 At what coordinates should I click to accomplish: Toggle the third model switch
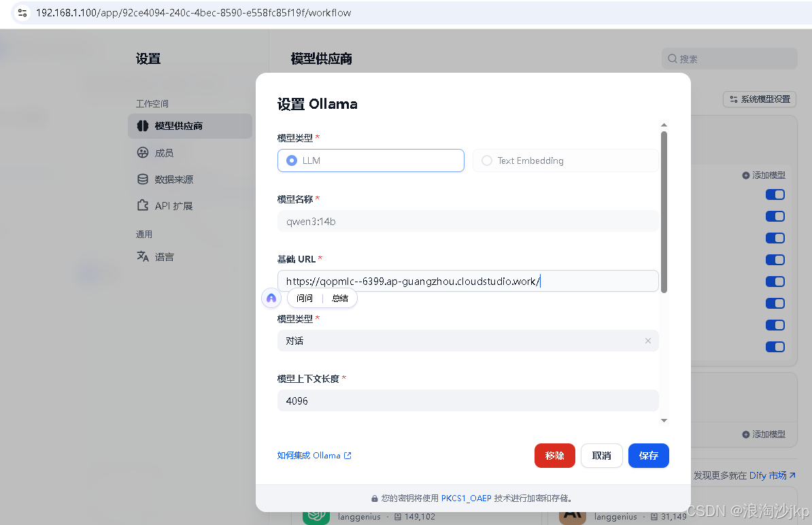click(775, 238)
